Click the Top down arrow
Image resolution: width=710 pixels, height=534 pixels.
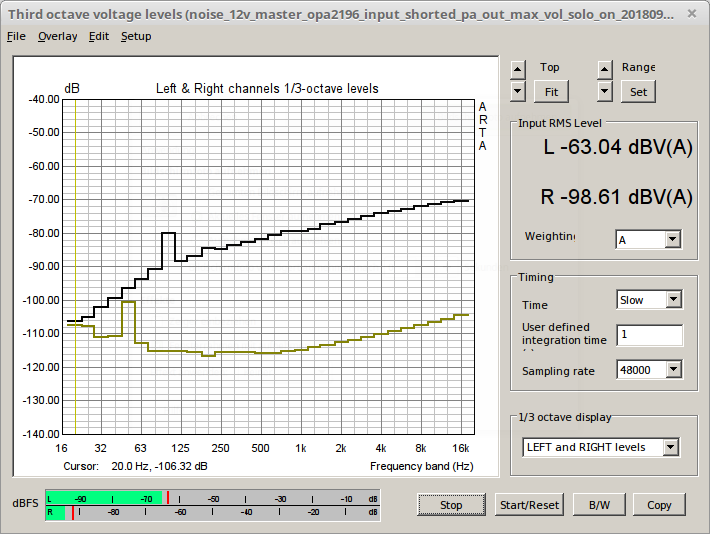pyautogui.click(x=517, y=91)
